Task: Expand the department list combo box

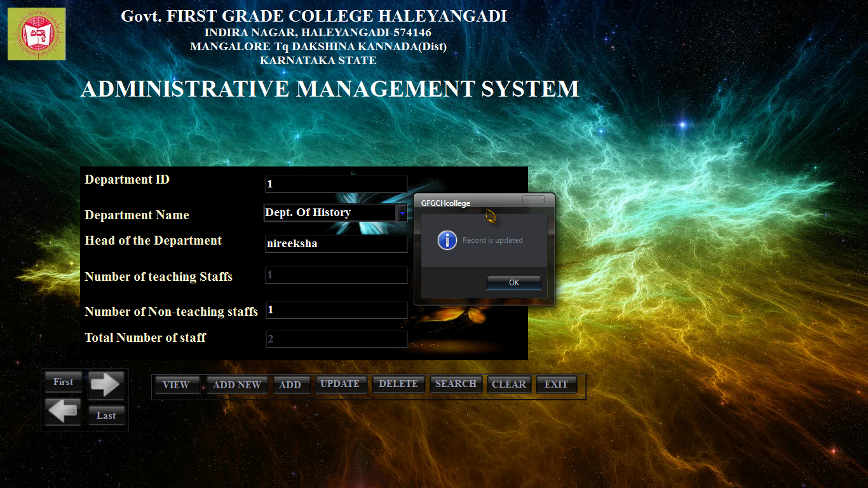Action: click(402, 212)
